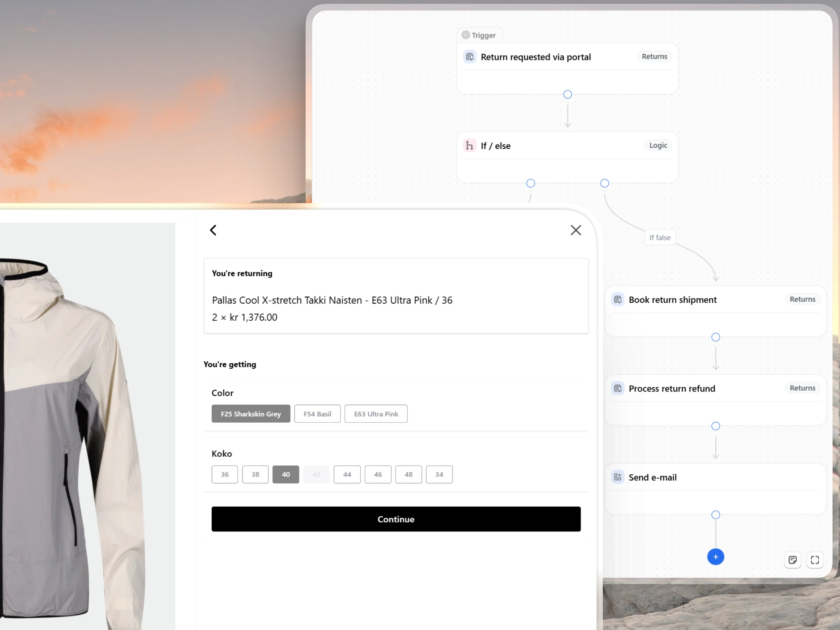The image size is (840, 630).
Task: Click the Return requested via portal trigger icon
Action: (469, 57)
